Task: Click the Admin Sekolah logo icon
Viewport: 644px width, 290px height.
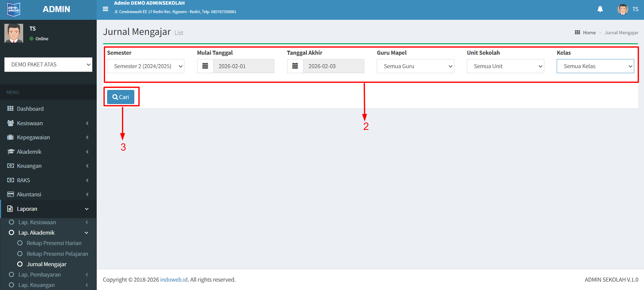Action: click(x=14, y=9)
